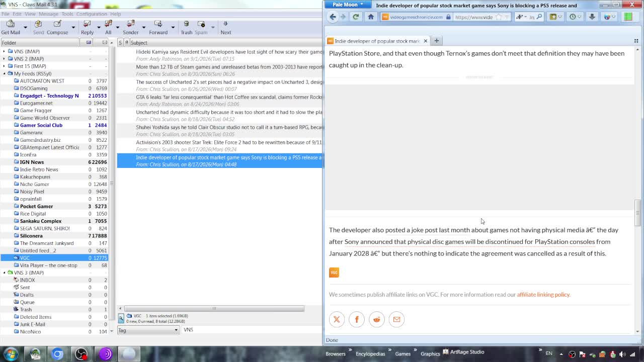Select the IGN News feed folder
The image size is (644, 362).
click(x=32, y=162)
